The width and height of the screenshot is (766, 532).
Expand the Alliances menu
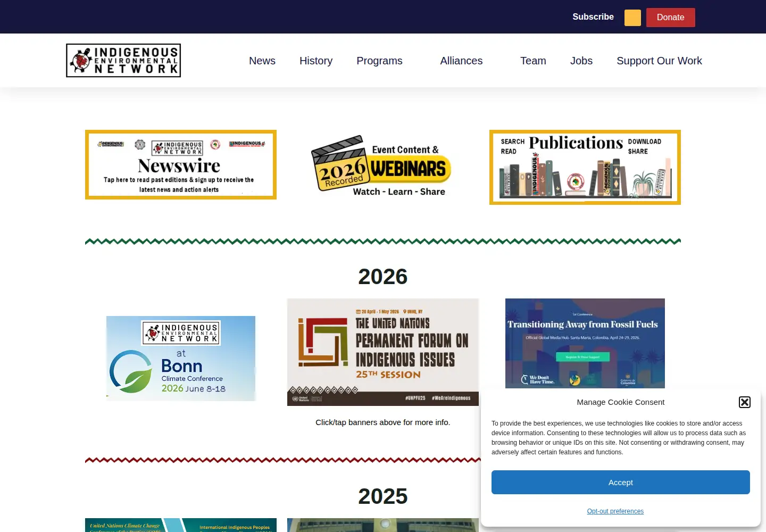click(x=461, y=61)
